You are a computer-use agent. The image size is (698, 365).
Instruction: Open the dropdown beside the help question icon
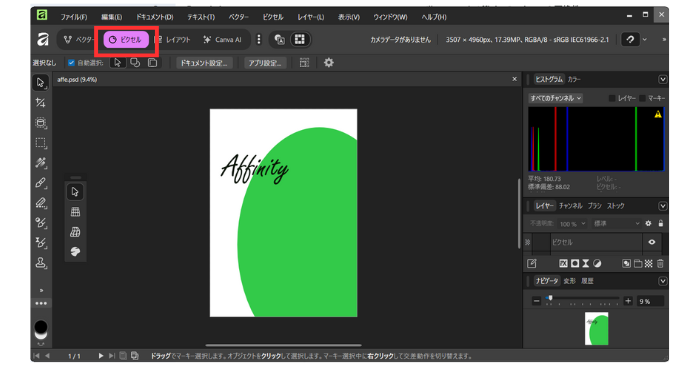645,40
